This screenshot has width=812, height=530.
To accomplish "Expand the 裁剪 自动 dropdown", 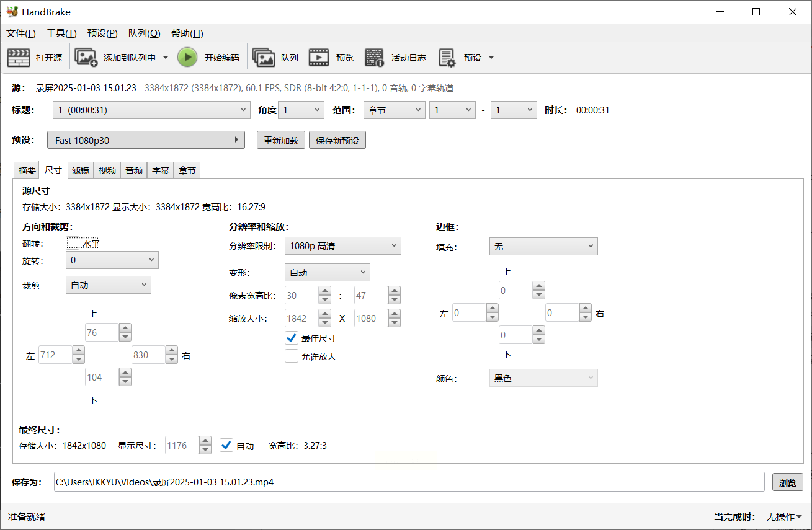I will 108,285.
